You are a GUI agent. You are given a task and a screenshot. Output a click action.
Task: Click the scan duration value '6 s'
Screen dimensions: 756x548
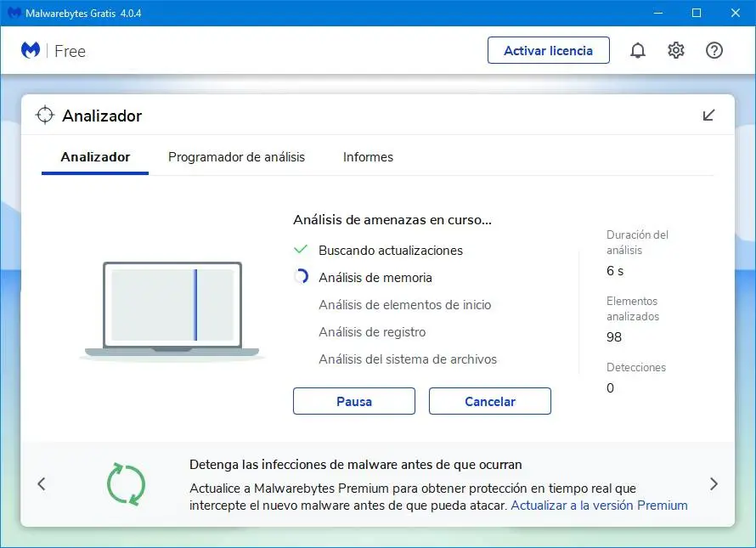click(x=615, y=271)
